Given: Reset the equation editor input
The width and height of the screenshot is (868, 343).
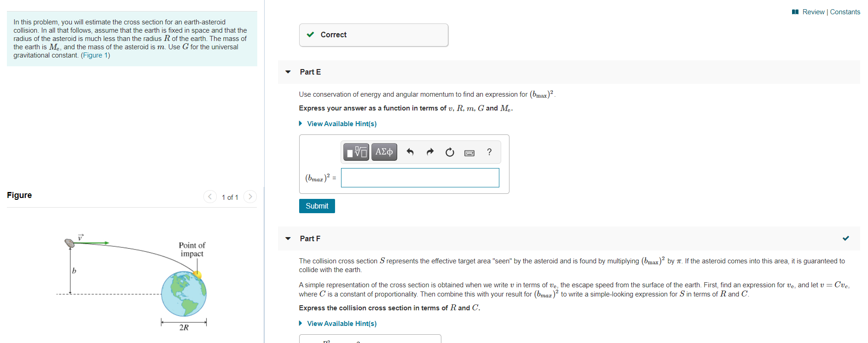Looking at the screenshot, I should (450, 152).
